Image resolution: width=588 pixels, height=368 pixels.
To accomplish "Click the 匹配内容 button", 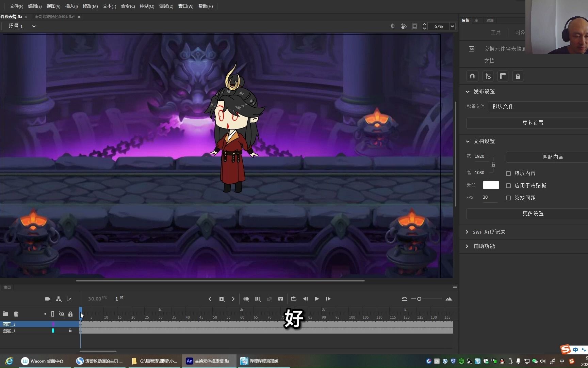I will pos(547,157).
